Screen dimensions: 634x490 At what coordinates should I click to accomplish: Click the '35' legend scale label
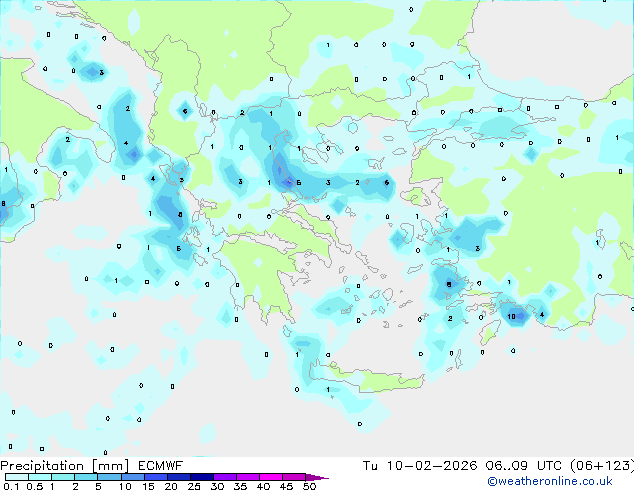240,486
